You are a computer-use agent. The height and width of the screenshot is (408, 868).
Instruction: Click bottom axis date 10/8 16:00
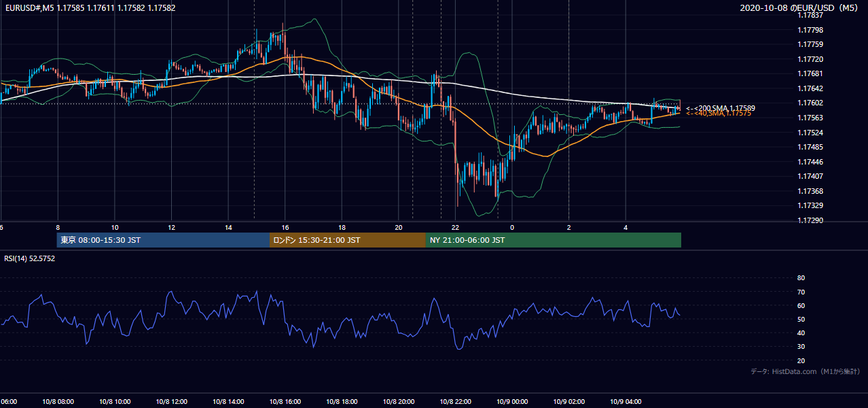tap(285, 401)
